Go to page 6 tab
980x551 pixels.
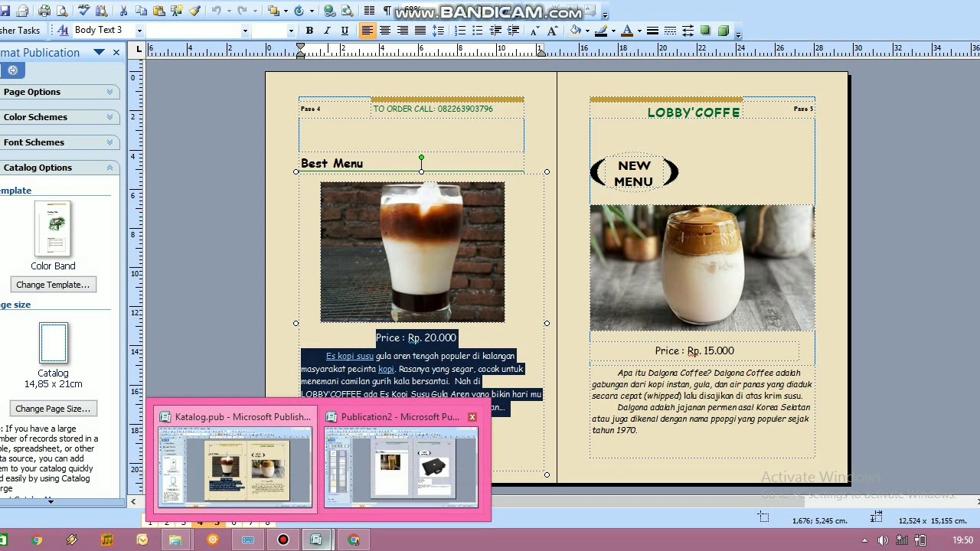(234, 523)
